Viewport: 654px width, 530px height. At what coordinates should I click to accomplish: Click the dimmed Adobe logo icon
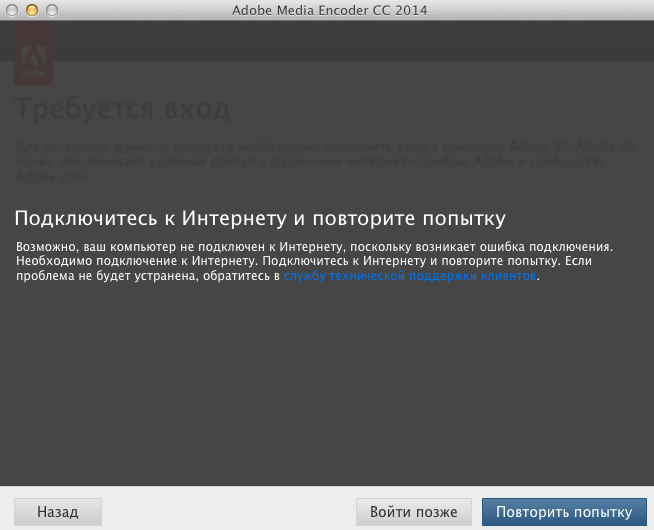coord(33,54)
